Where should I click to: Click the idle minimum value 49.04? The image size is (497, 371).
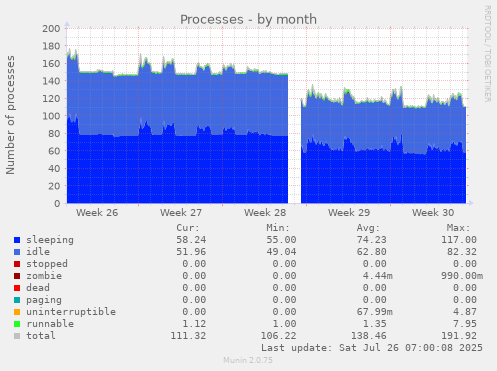tap(281, 252)
